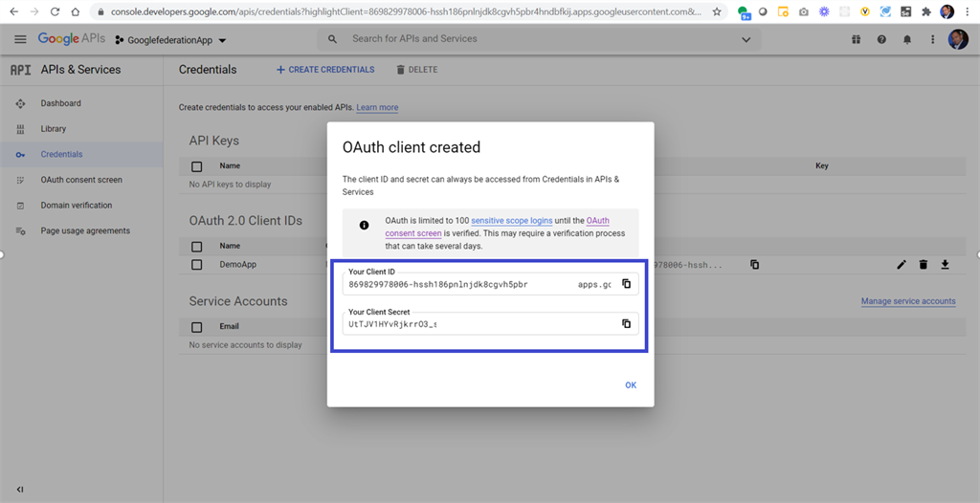Screen dimensions: 980x503
Task: Open OAuth consent screen in the sidebar
Action: tap(82, 180)
